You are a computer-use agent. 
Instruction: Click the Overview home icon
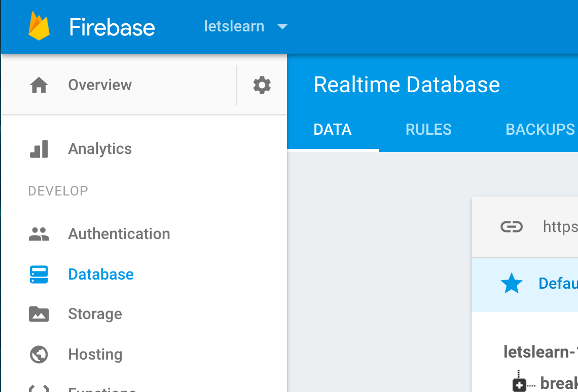tap(39, 85)
